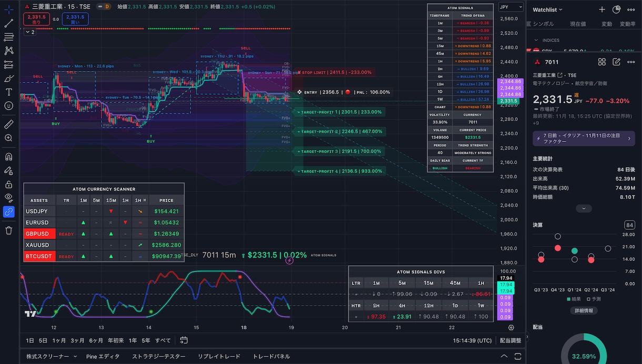Open the Fibonacci retracement tools
The width and height of the screenshot is (642, 364).
8,37
